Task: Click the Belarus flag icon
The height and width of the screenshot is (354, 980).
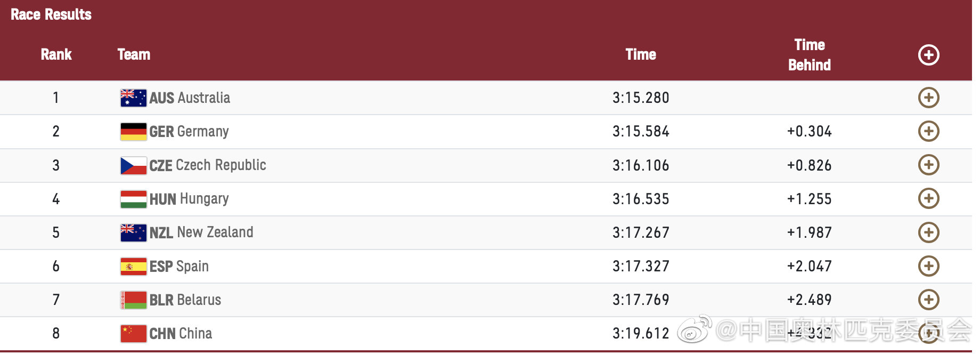Action: point(133,300)
